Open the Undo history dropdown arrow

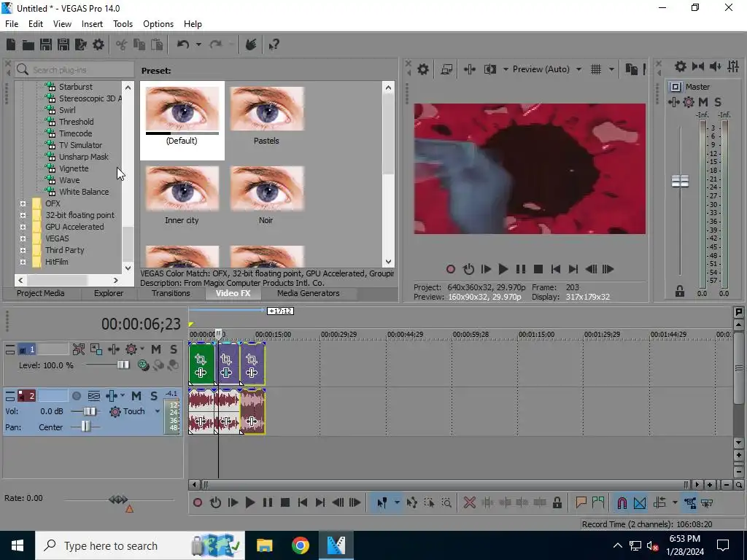click(198, 44)
